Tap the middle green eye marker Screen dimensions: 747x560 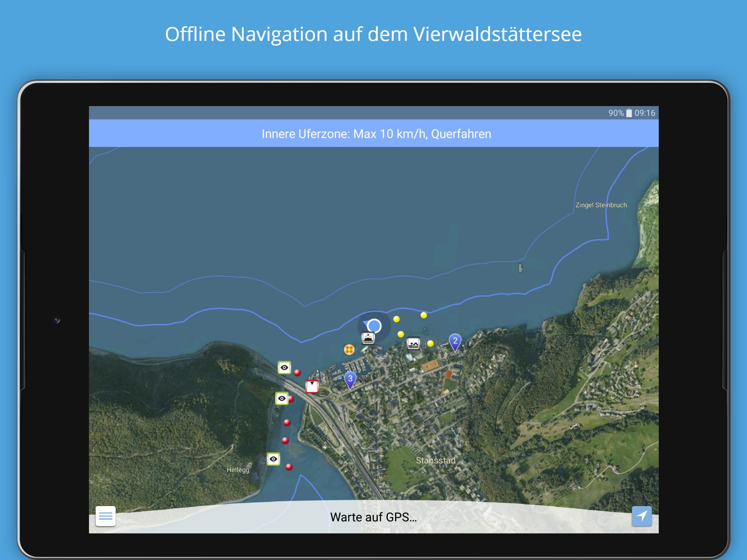click(282, 398)
